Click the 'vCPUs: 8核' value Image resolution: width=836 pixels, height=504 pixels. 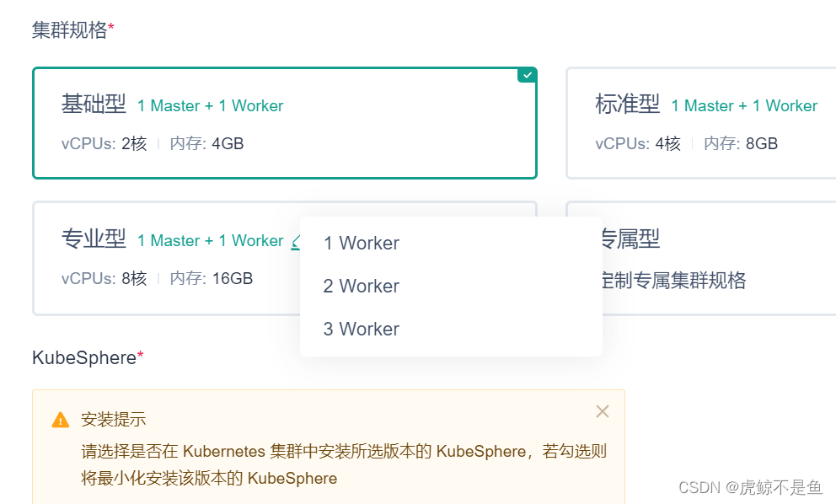(x=104, y=278)
